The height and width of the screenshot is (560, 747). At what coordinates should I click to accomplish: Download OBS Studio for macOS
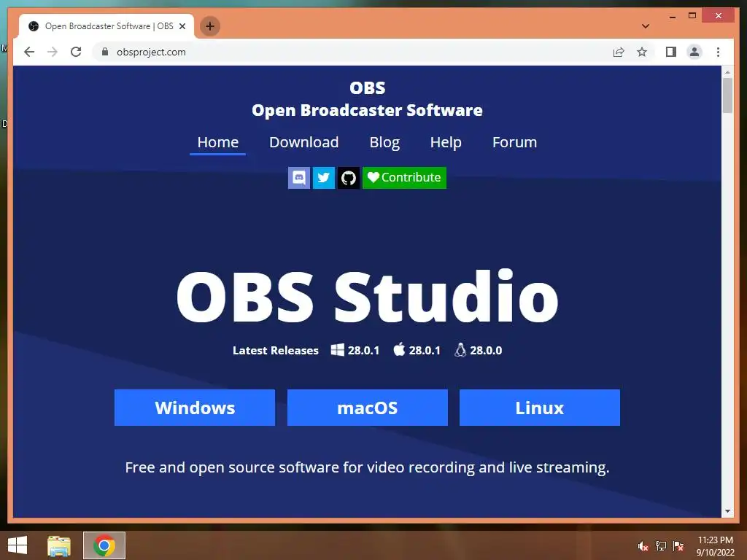pyautogui.click(x=368, y=408)
